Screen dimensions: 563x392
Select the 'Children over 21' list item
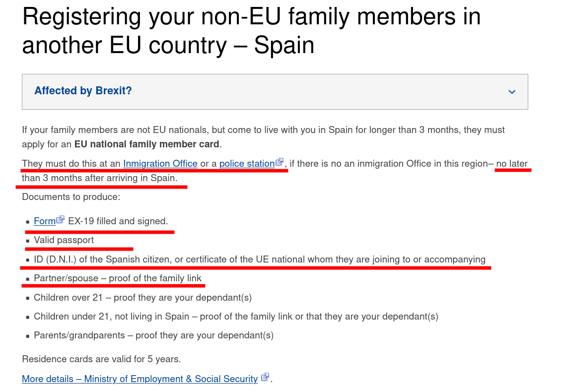coord(143,298)
